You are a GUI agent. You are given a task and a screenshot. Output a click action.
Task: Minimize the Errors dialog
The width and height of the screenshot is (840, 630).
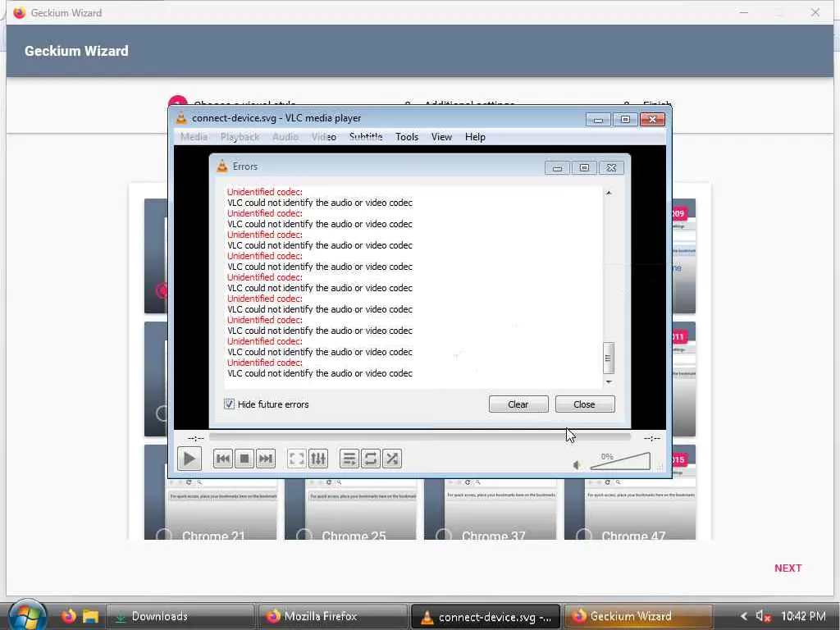(x=557, y=168)
